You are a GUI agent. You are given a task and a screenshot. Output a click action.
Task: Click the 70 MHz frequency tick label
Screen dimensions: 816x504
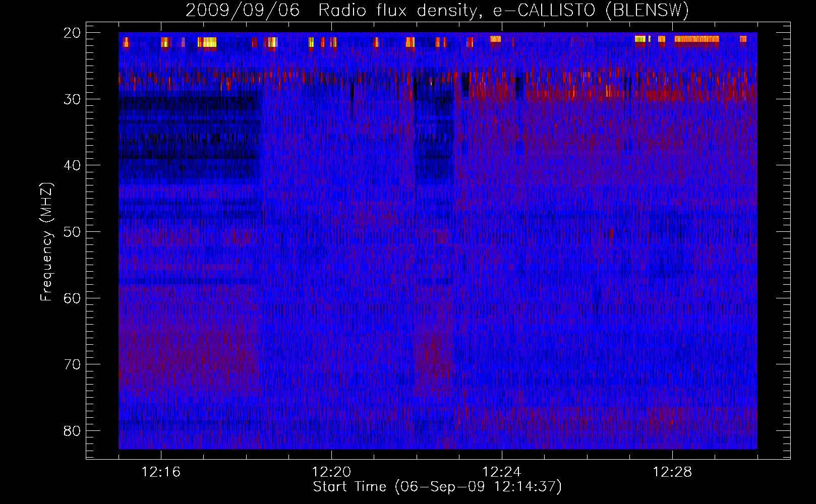coord(72,364)
